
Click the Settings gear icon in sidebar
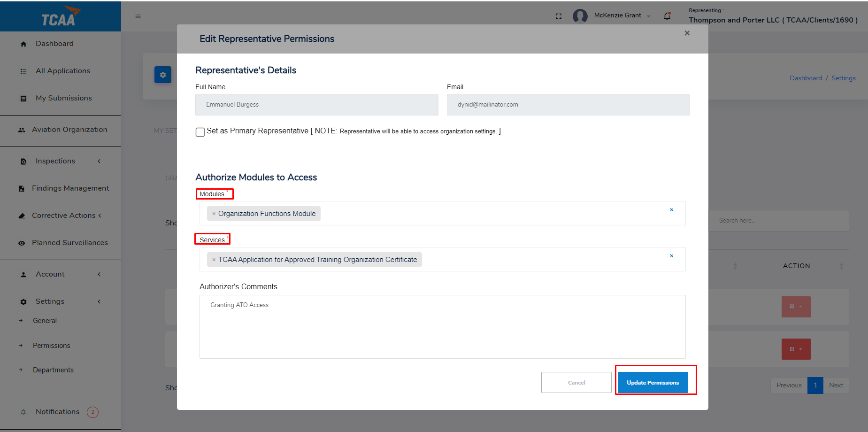point(23,302)
